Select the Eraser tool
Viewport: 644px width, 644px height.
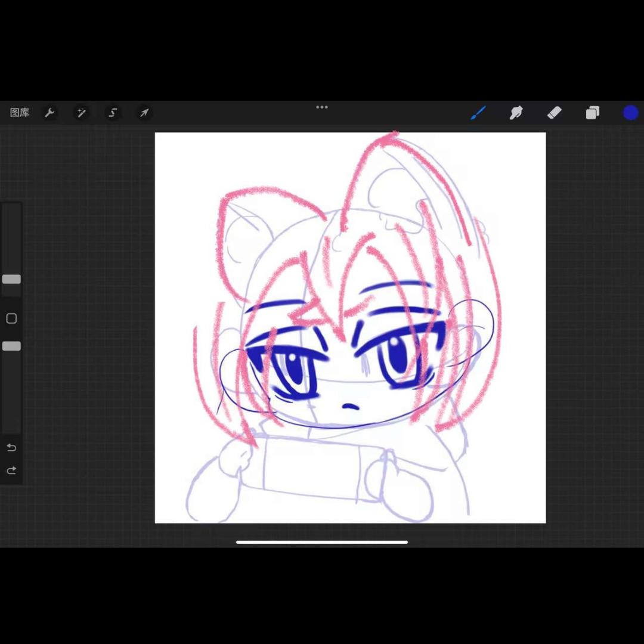pyautogui.click(x=555, y=113)
